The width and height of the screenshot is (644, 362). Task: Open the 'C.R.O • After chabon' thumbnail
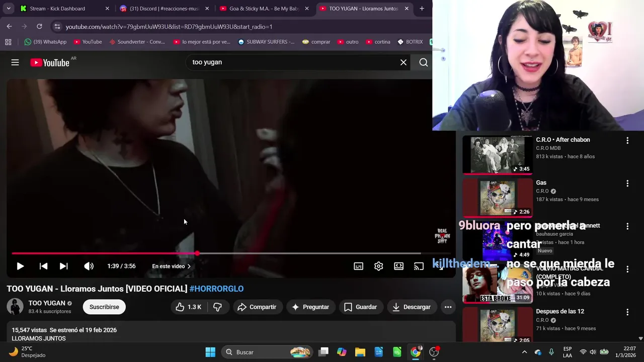(x=497, y=154)
